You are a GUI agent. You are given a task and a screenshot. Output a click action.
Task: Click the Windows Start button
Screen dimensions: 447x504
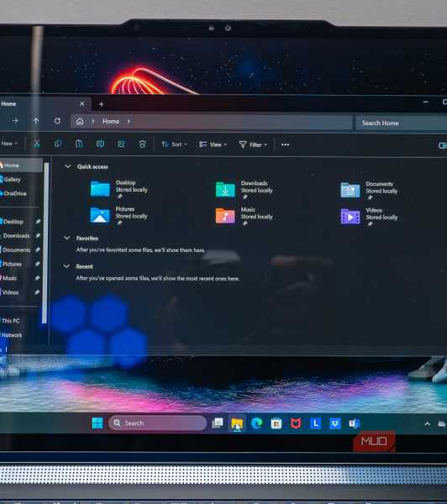[97, 423]
